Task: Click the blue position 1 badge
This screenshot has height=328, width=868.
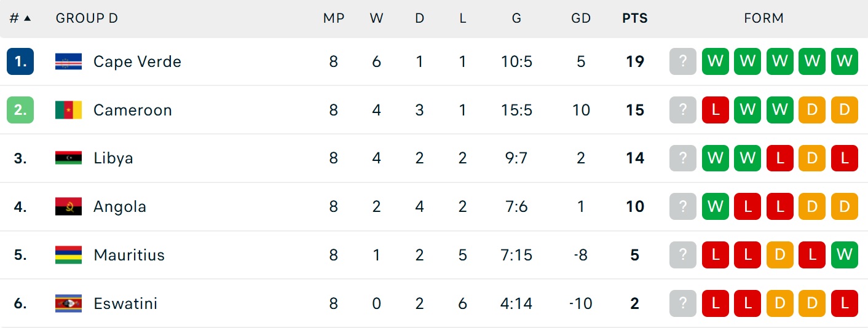Action: click(x=20, y=61)
